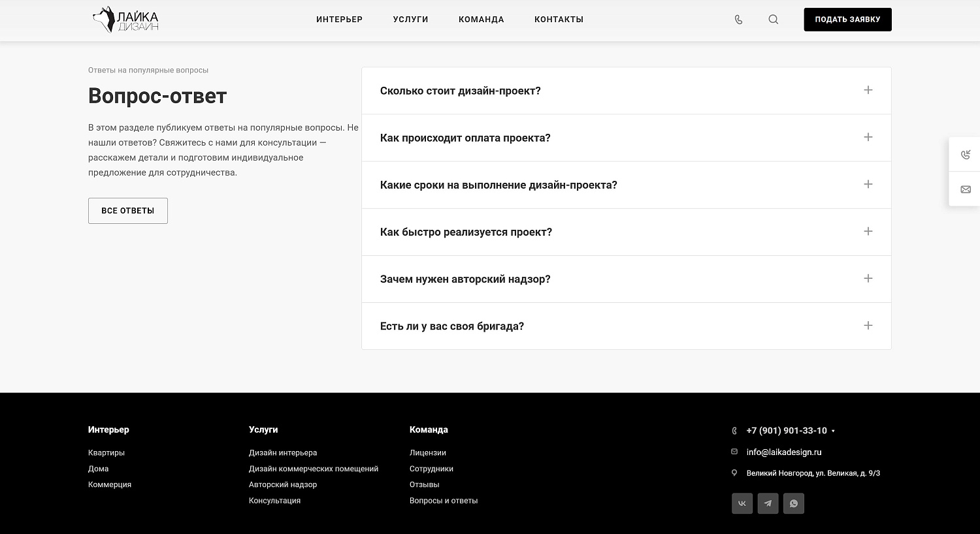Click the envelope icon beside info@laikadesign.ru
Viewport: 980px width, 534px height.
click(x=734, y=451)
